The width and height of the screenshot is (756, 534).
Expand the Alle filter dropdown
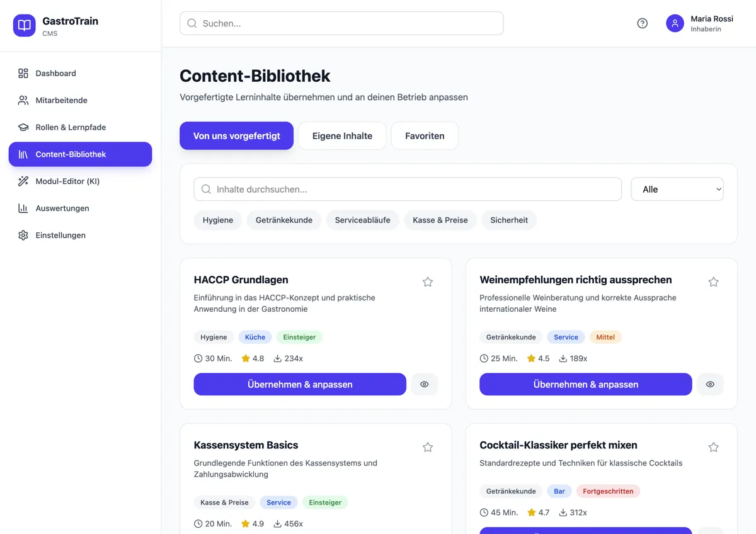point(677,189)
